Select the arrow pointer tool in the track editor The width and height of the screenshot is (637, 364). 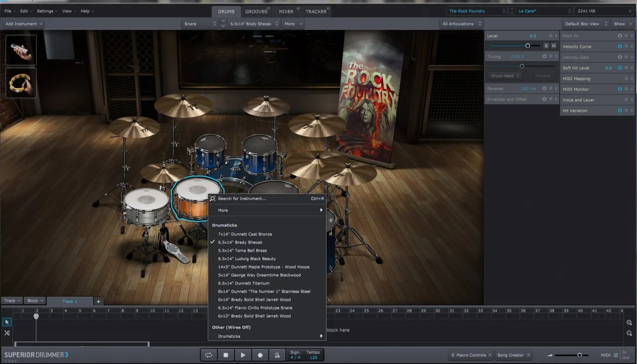(x=7, y=322)
